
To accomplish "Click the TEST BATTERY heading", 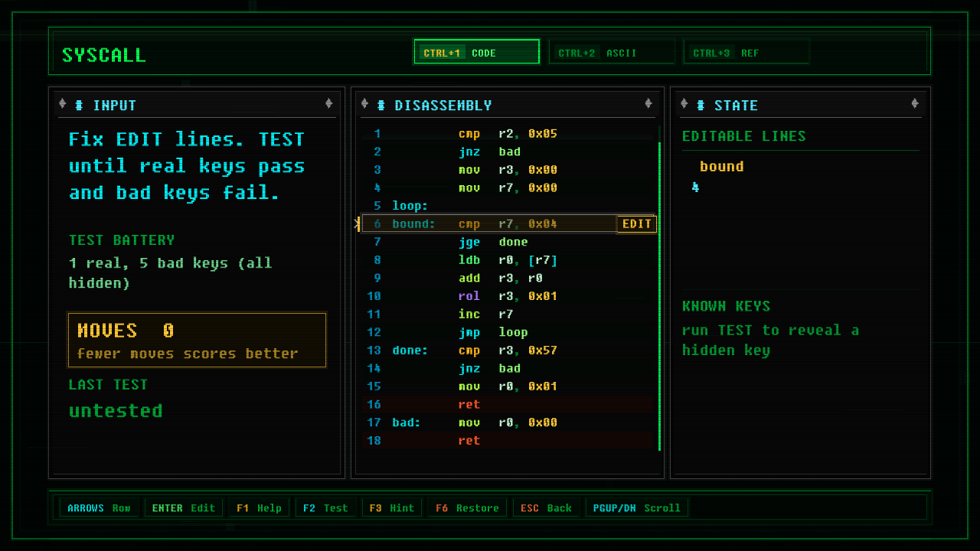I will click(x=122, y=240).
